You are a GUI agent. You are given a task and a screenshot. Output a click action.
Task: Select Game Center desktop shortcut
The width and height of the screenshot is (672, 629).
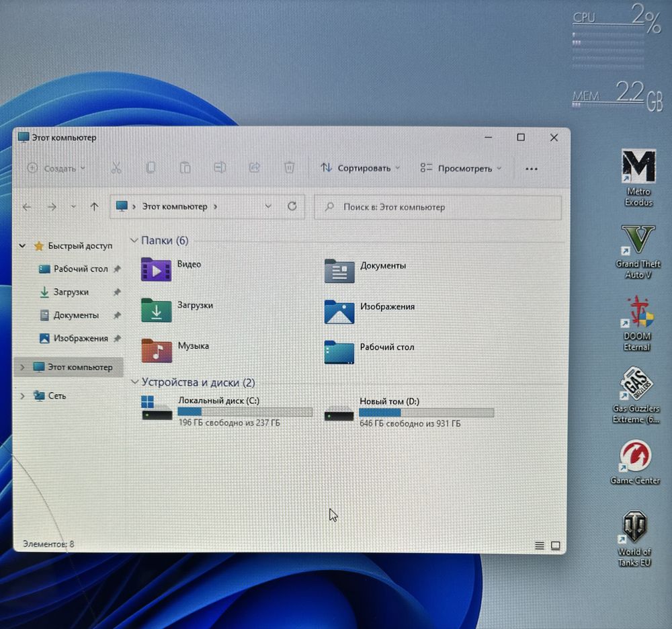[635, 462]
